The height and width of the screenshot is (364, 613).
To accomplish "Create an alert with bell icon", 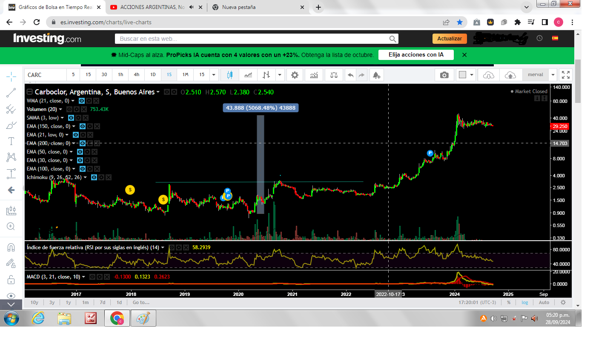I will (376, 75).
